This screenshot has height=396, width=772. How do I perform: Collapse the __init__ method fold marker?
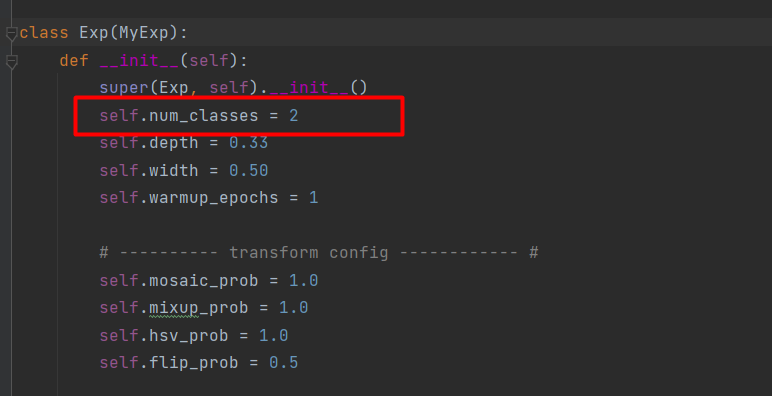point(12,62)
